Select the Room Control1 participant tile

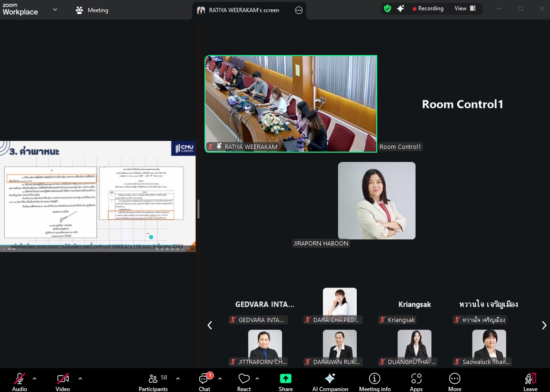[463, 104]
